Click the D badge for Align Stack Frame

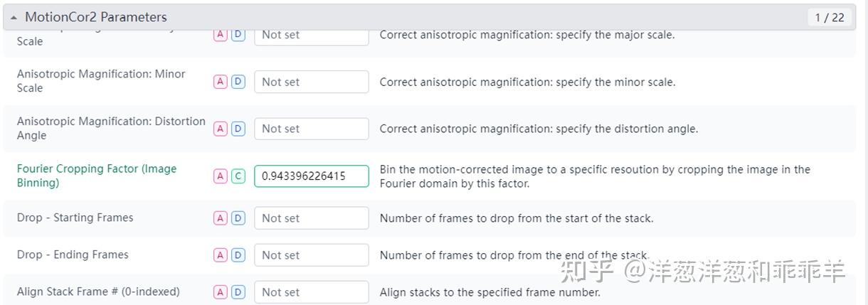click(x=238, y=292)
